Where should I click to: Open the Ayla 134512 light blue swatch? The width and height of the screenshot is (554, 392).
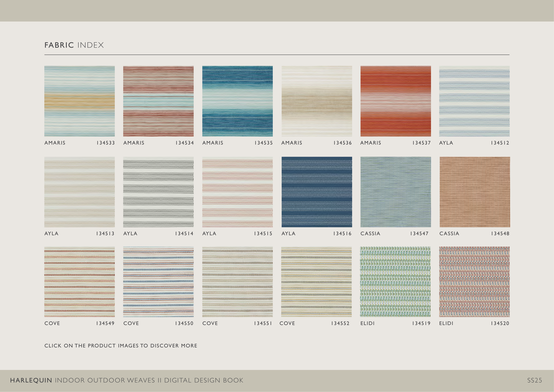click(x=474, y=101)
